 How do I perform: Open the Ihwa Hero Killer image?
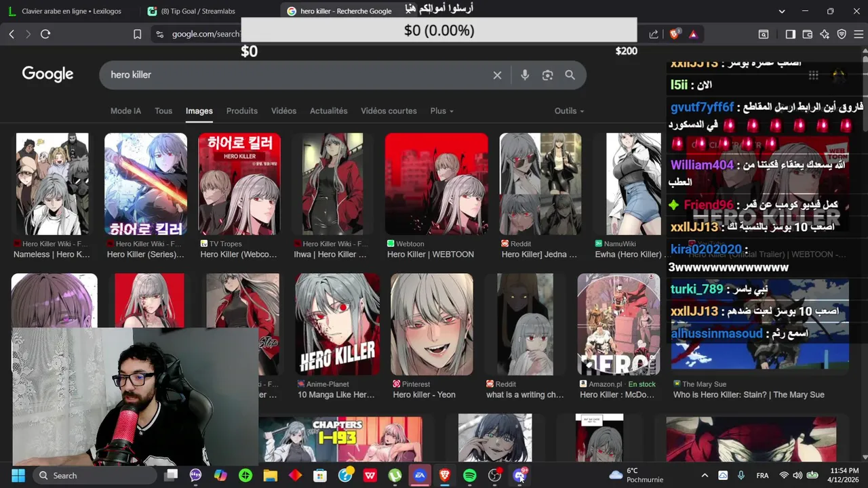(332, 184)
